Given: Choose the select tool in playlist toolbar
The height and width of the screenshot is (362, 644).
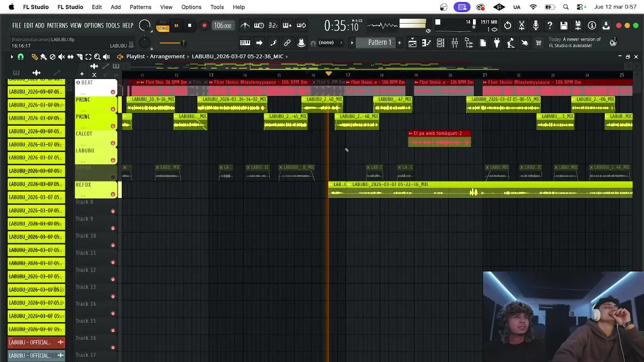Looking at the screenshot, I should coord(89,57).
